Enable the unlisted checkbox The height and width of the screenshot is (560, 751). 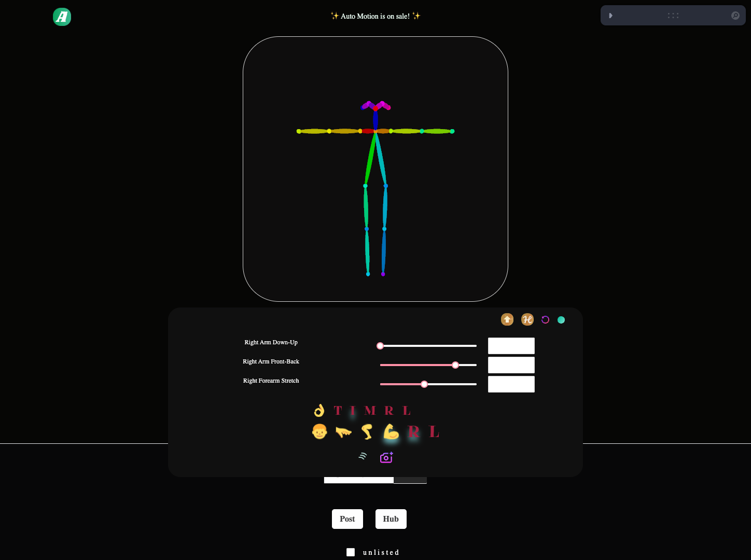[351, 552]
